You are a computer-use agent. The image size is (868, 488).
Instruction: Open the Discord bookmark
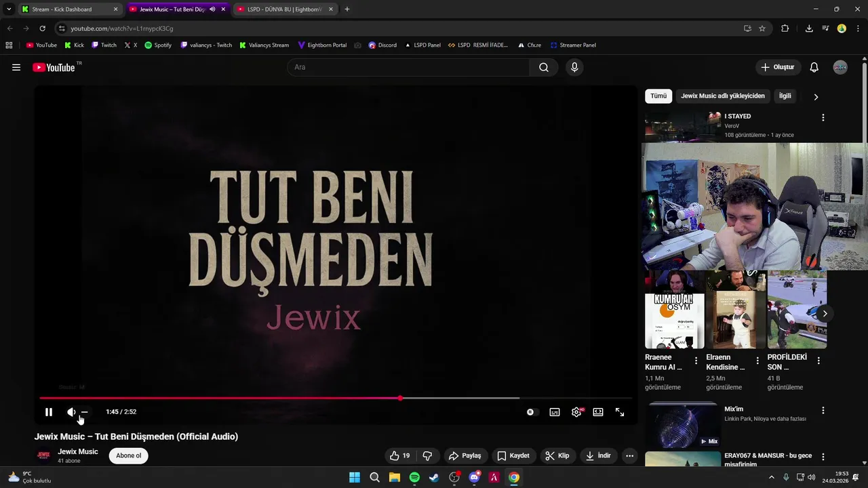[x=382, y=45]
